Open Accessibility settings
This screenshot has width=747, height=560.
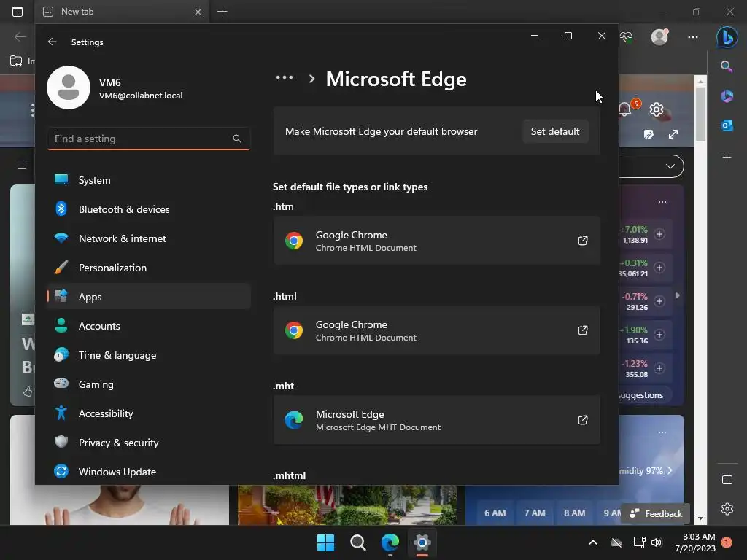[x=149, y=413]
